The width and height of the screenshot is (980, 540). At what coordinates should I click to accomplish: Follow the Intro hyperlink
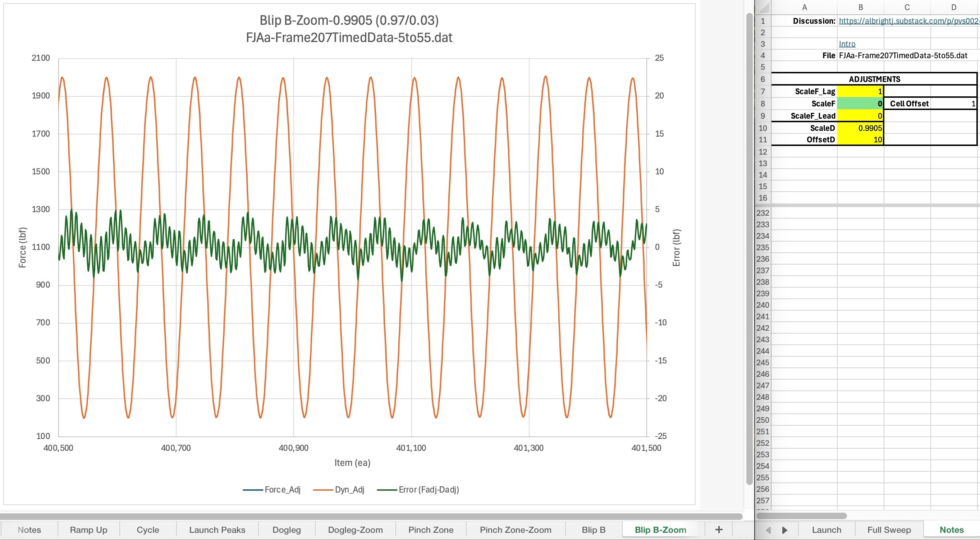(847, 44)
